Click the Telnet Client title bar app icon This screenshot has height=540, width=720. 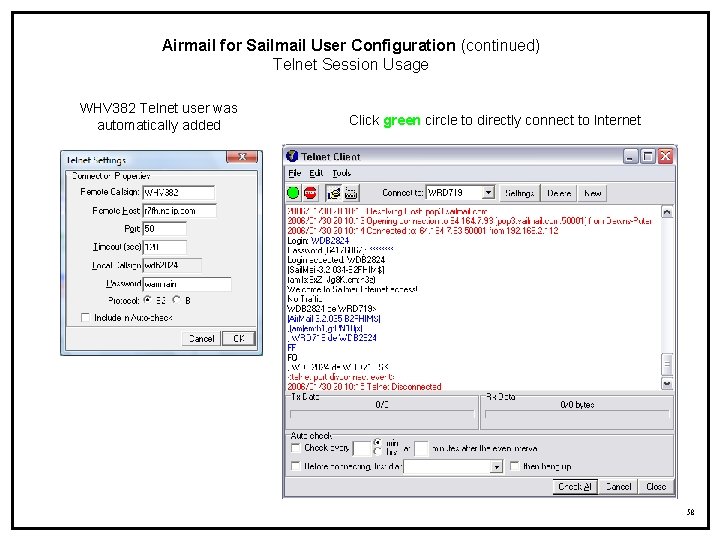[292, 156]
